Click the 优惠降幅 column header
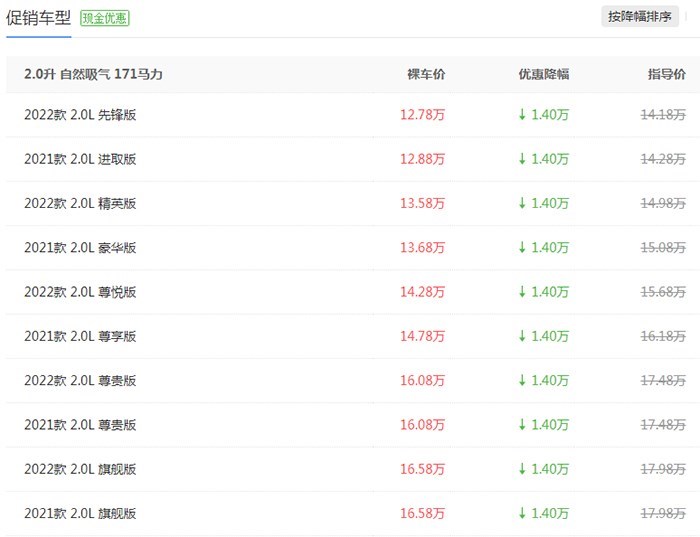The width and height of the screenshot is (700, 537). click(544, 74)
